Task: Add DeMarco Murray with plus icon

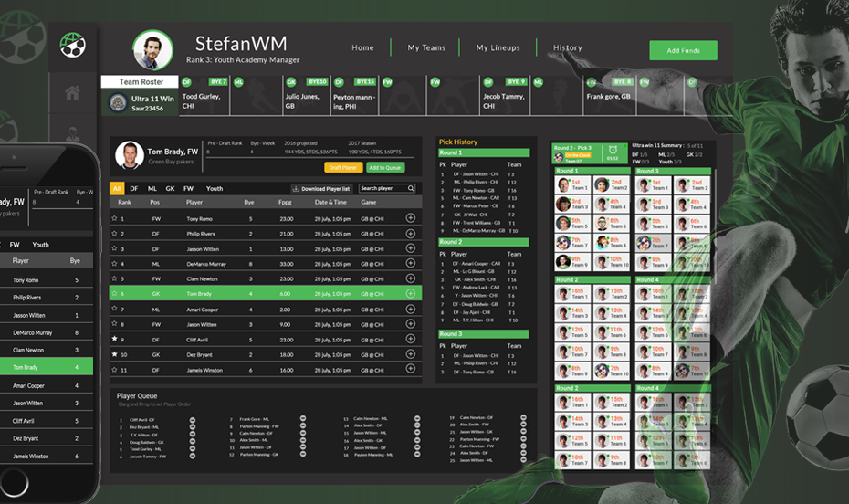Action: pos(411,263)
